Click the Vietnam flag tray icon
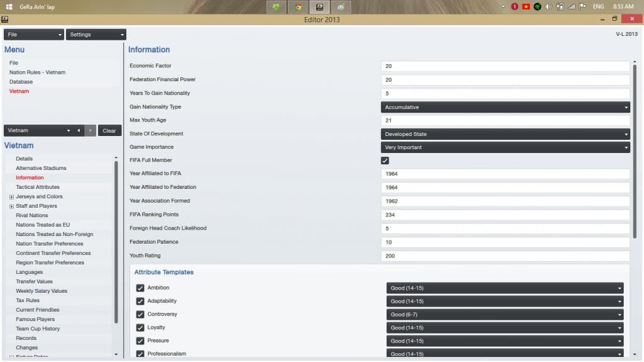Viewport: 644px width, 362px height. (526, 6)
